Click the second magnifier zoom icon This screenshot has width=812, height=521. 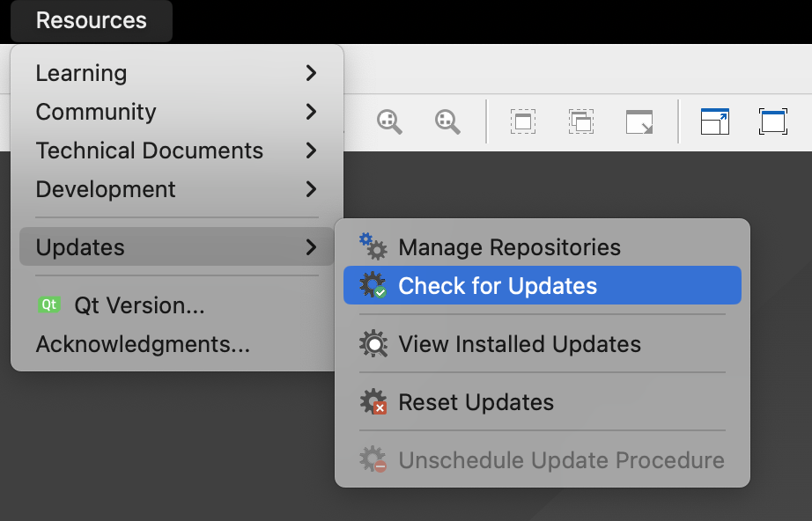click(x=448, y=121)
